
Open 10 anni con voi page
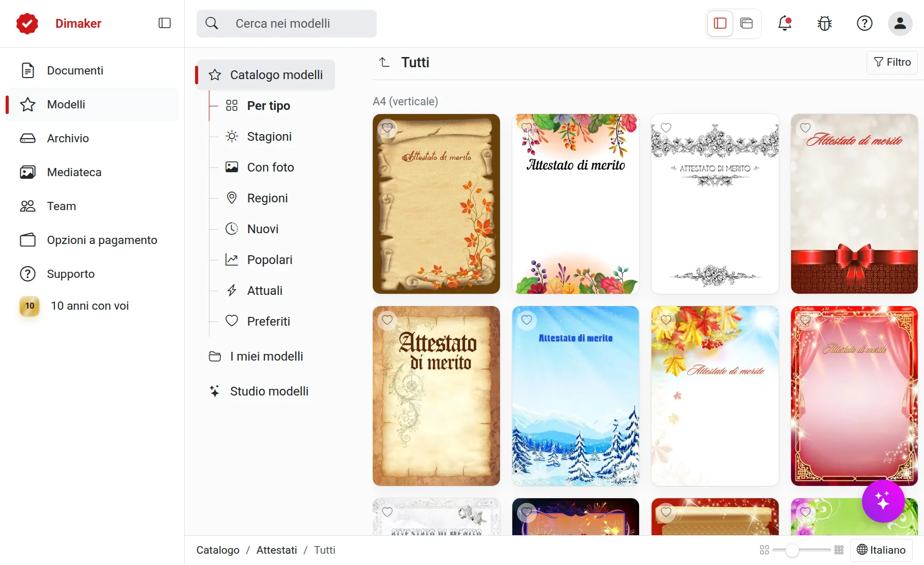pos(92,306)
